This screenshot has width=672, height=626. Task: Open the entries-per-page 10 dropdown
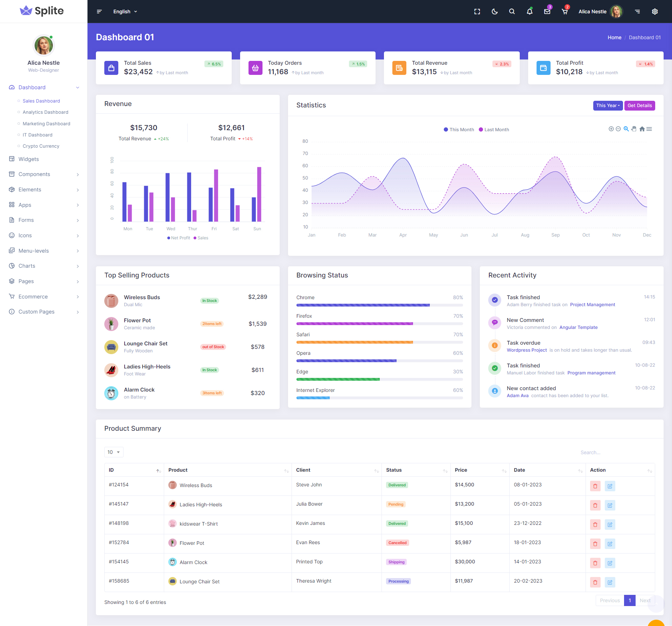click(x=114, y=452)
